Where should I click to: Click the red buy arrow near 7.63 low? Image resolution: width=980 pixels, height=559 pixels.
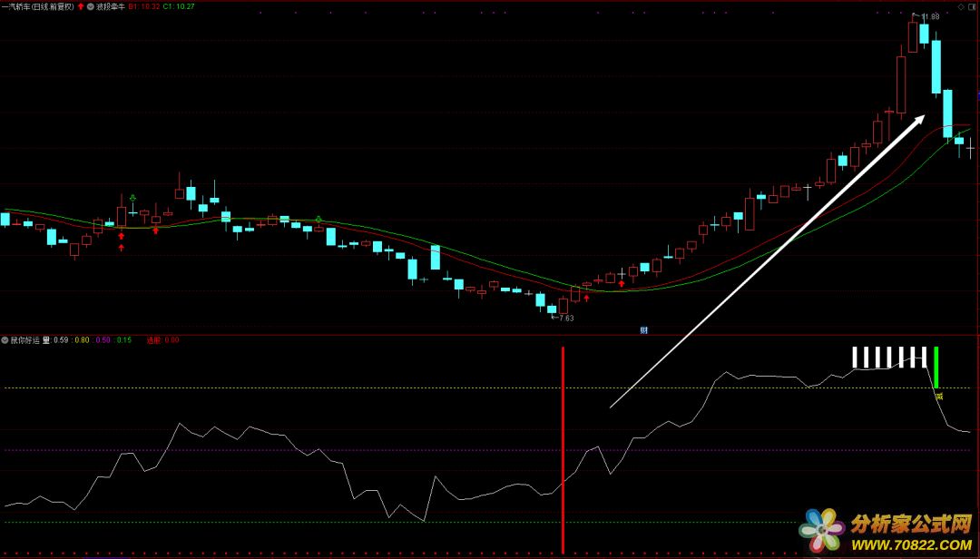click(x=586, y=297)
